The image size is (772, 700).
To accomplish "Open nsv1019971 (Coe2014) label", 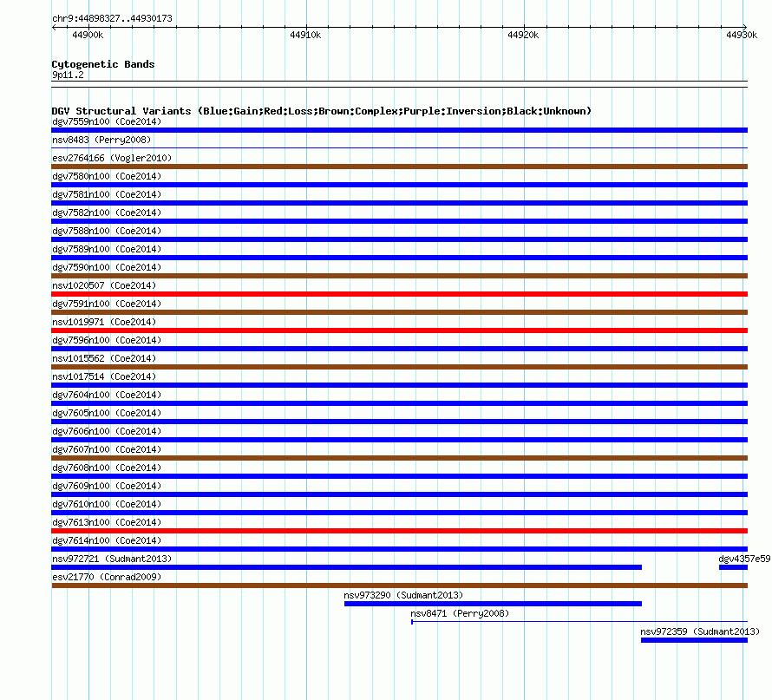I will (104, 322).
